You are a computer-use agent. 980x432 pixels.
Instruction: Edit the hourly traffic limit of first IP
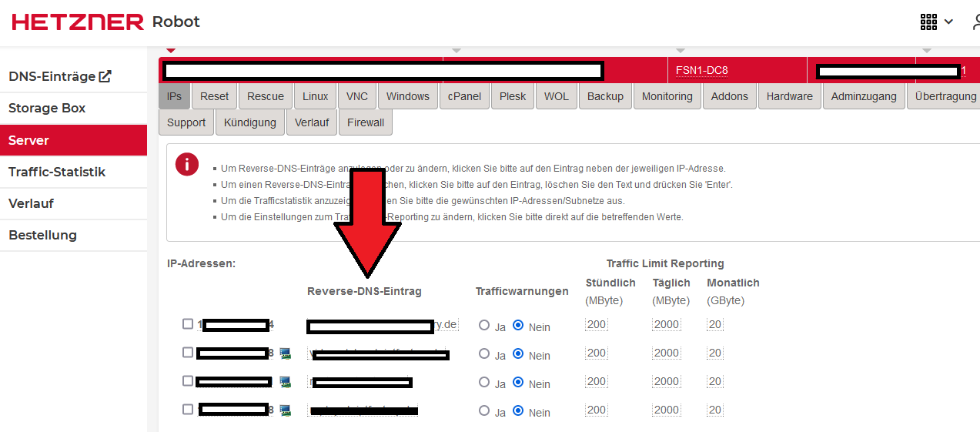pyautogui.click(x=597, y=325)
